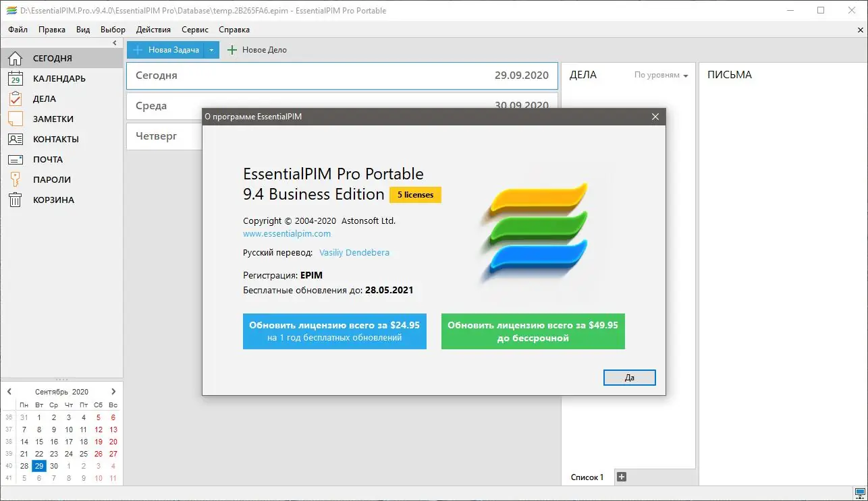The width and height of the screenshot is (868, 501).
Task: Click the Новая Задача button
Action: (x=165, y=50)
